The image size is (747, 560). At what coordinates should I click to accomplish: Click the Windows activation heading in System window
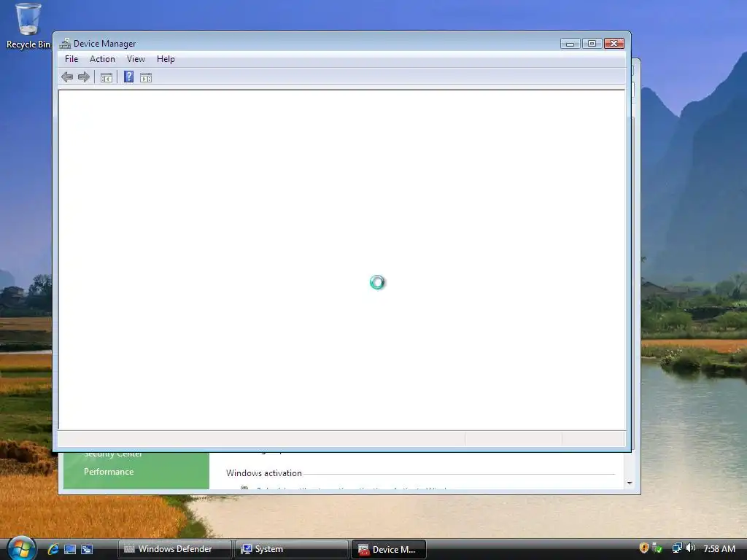click(264, 473)
